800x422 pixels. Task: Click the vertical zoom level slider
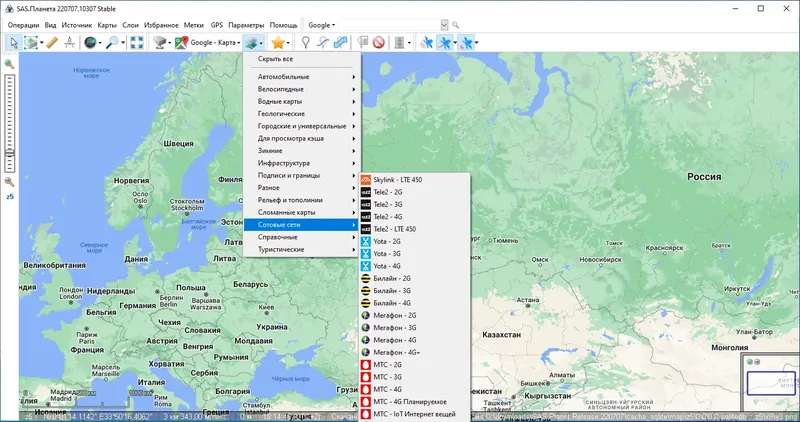[x=10, y=123]
